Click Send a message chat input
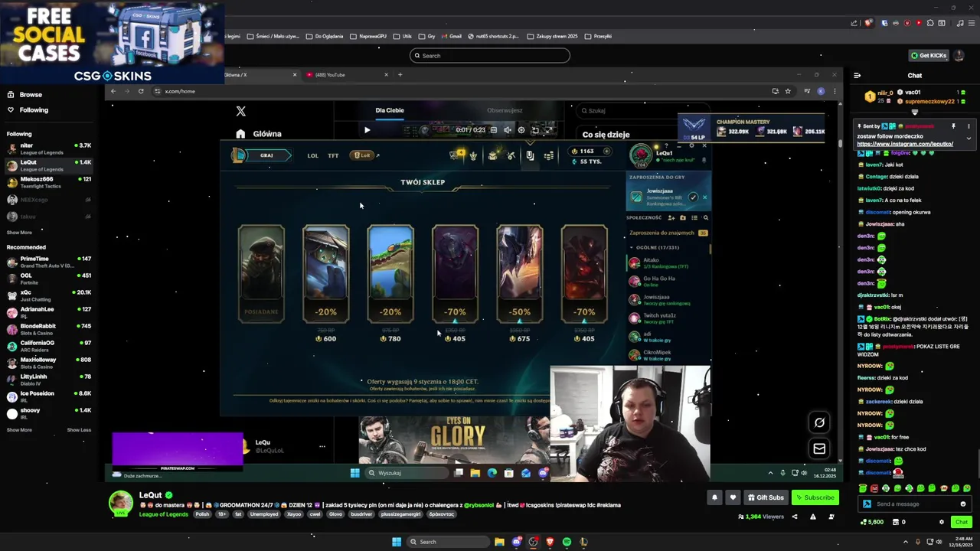The image size is (980, 551). (915, 504)
